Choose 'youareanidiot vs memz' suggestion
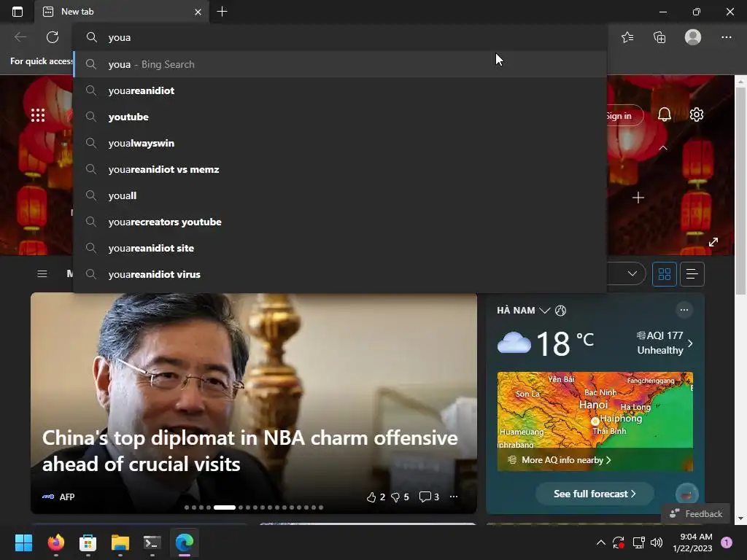 (340, 169)
